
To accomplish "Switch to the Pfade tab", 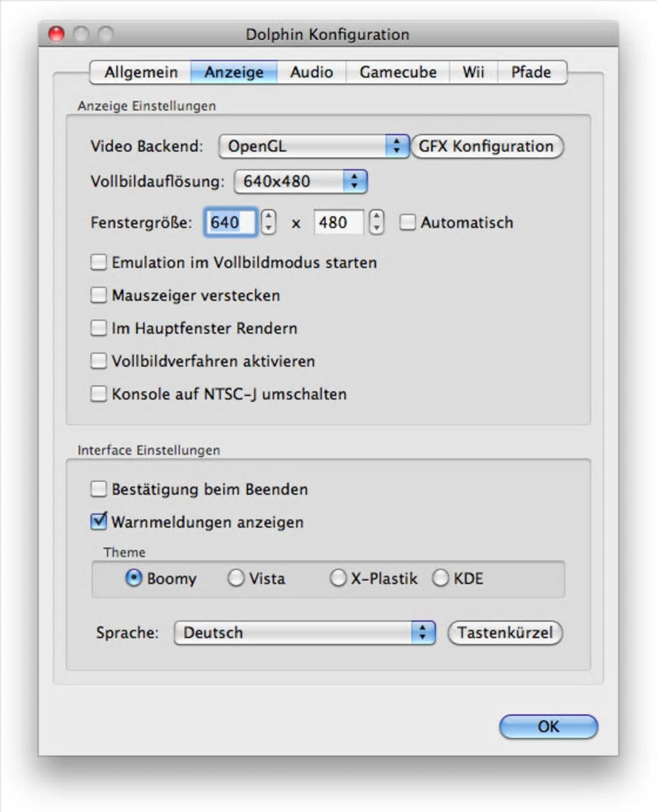I will [531, 72].
